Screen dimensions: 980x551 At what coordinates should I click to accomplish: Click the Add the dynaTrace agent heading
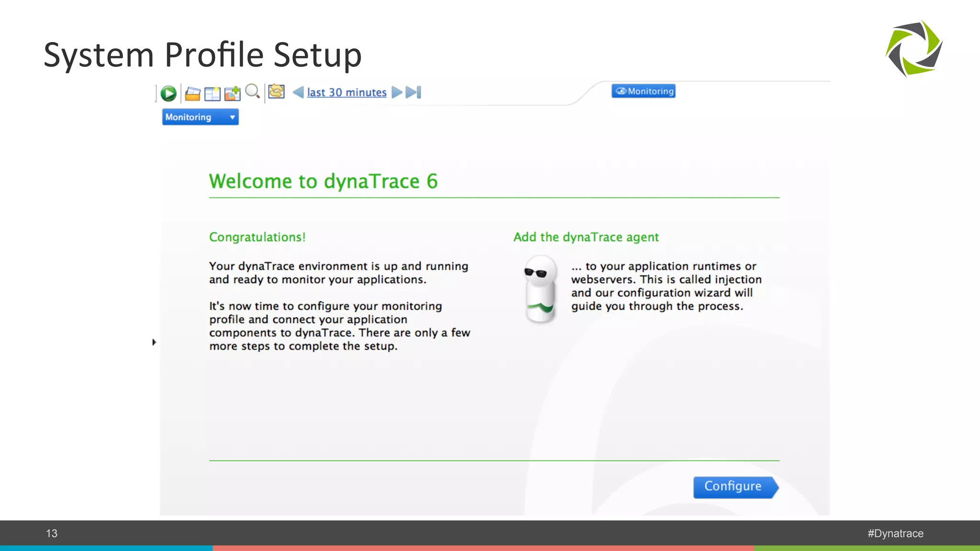(586, 237)
